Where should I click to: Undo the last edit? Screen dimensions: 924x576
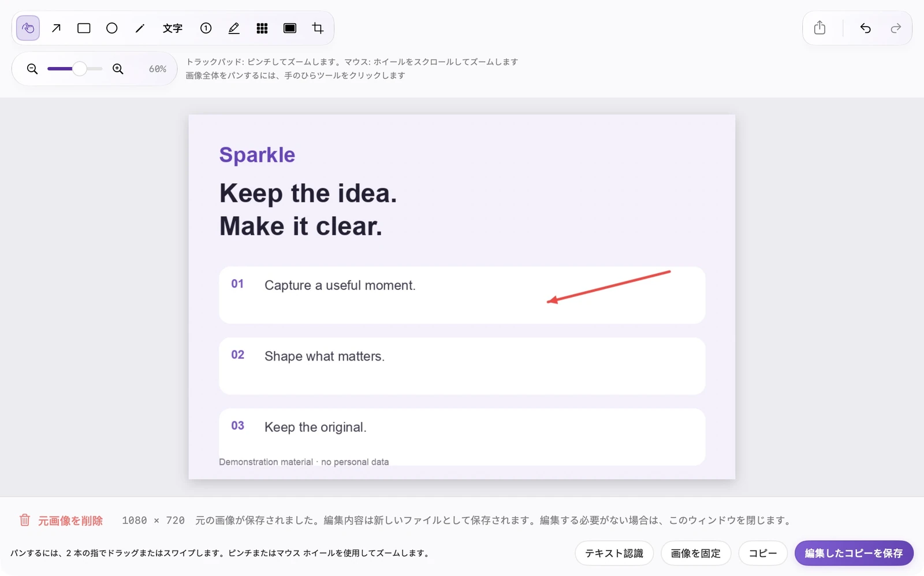click(x=865, y=28)
